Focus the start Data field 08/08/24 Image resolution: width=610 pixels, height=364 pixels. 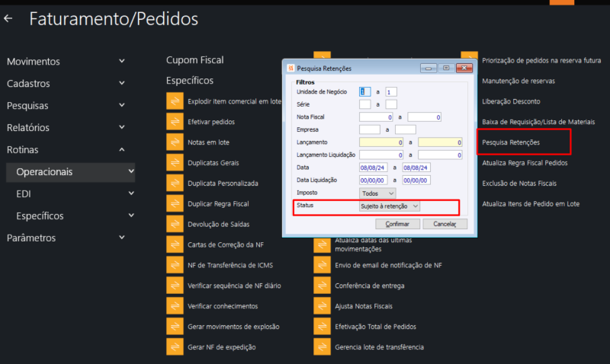(373, 168)
